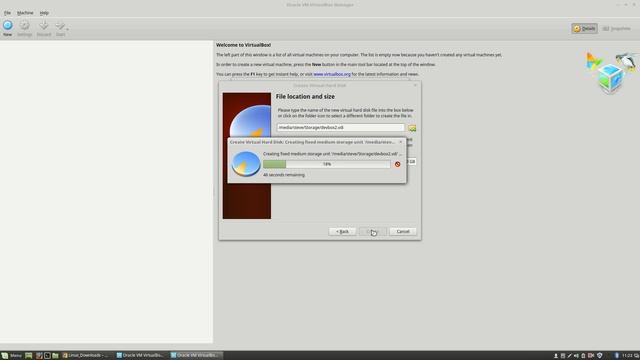Click the hard disk file path field
The height and width of the screenshot is (360, 640).
click(x=340, y=127)
